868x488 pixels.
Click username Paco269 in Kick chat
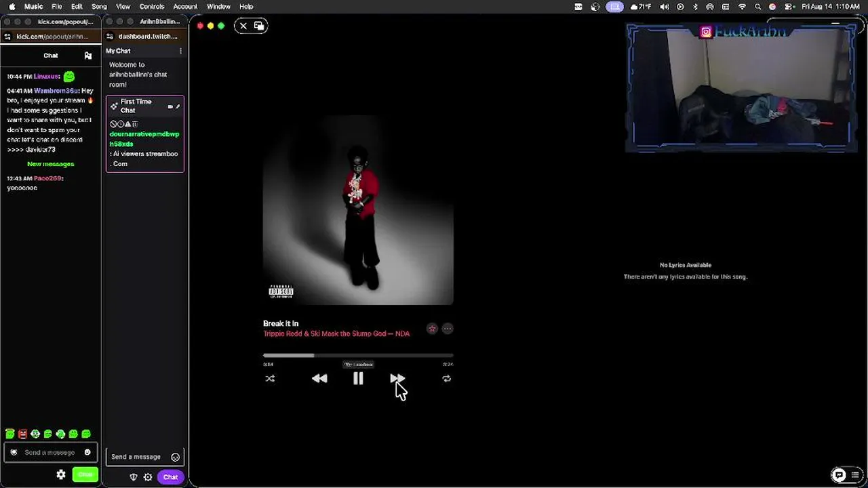click(47, 178)
